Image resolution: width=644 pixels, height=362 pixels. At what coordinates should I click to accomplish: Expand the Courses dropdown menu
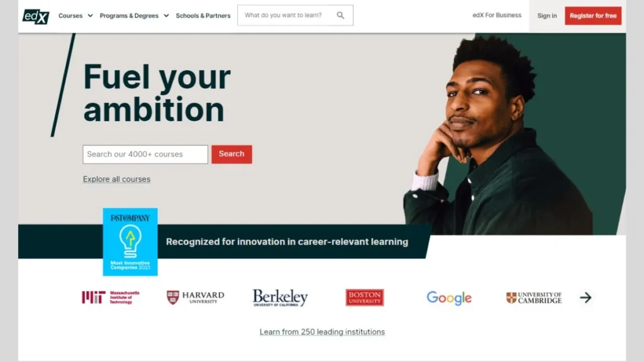tap(75, 16)
